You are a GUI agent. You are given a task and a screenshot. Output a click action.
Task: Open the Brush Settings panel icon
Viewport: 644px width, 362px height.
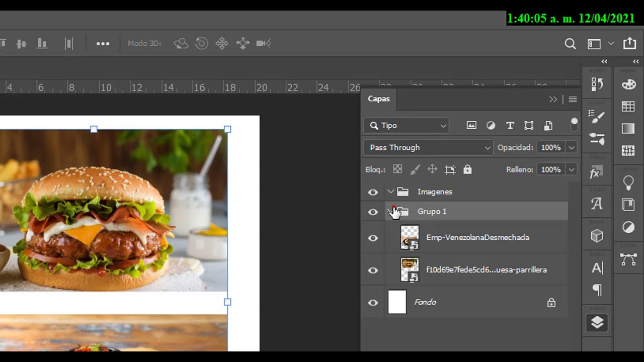coord(597,117)
